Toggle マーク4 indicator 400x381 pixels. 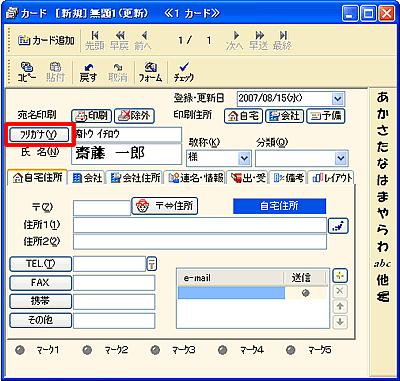(223, 350)
